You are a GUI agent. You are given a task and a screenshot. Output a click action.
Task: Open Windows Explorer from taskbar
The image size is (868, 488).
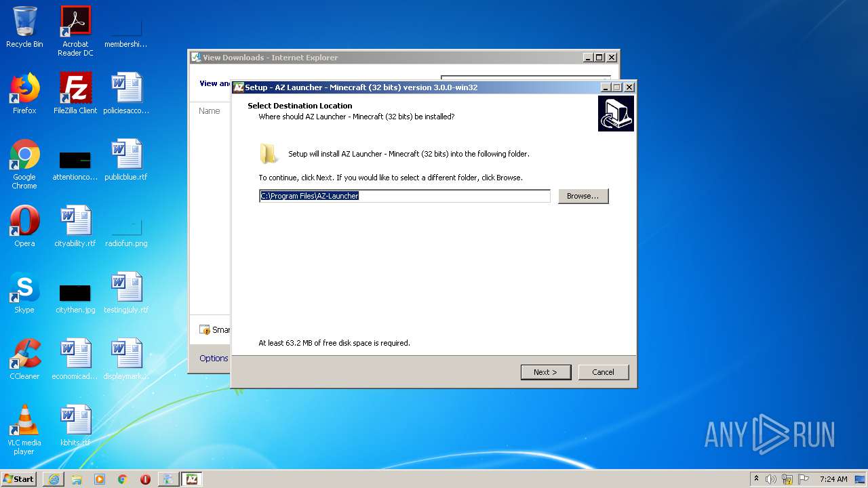pos(77,479)
